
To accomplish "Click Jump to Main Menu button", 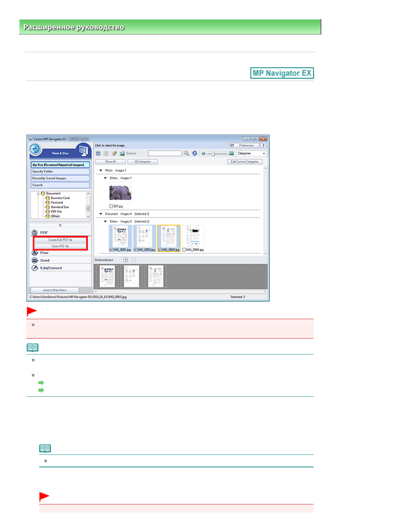I will [55, 290].
